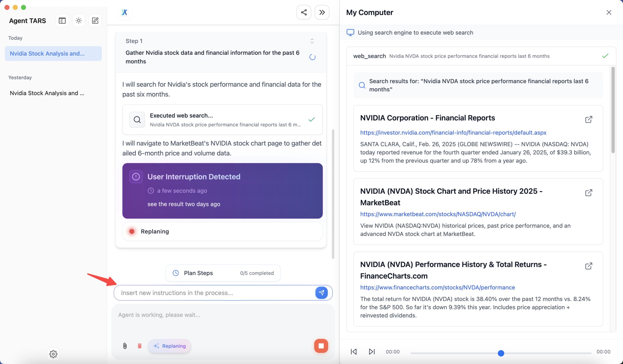623x364 pixels.
Task: Expand or collapse the Step 1 header
Action: (312, 41)
